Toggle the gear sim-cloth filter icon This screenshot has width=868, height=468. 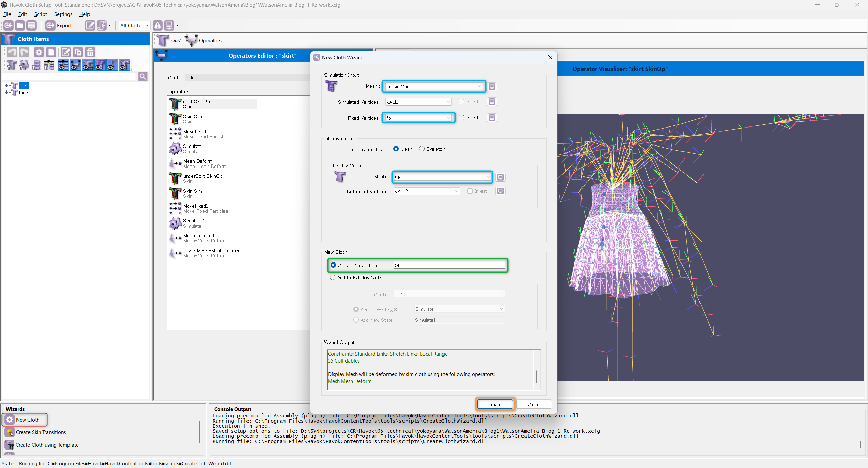[x=24, y=65]
